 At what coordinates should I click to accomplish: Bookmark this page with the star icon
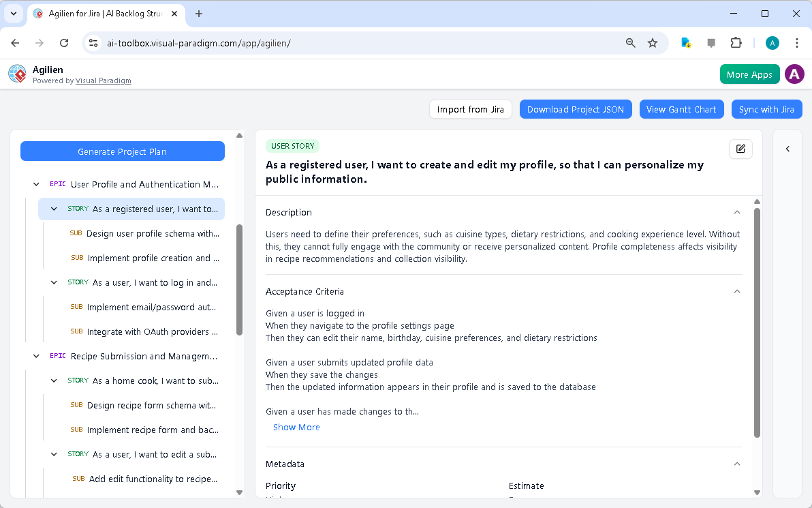pos(653,42)
